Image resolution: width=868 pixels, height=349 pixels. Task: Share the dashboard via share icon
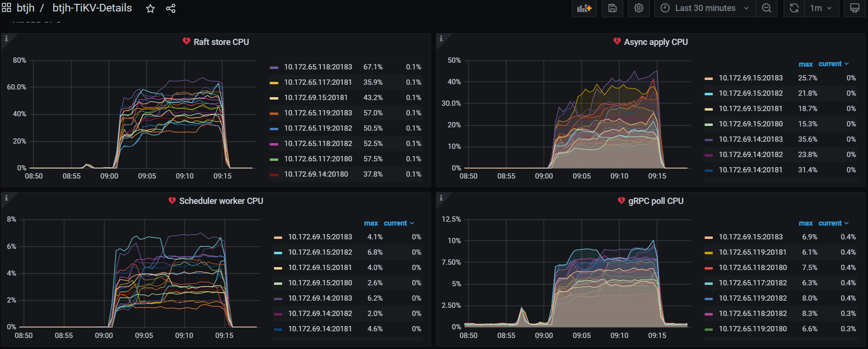(x=171, y=9)
